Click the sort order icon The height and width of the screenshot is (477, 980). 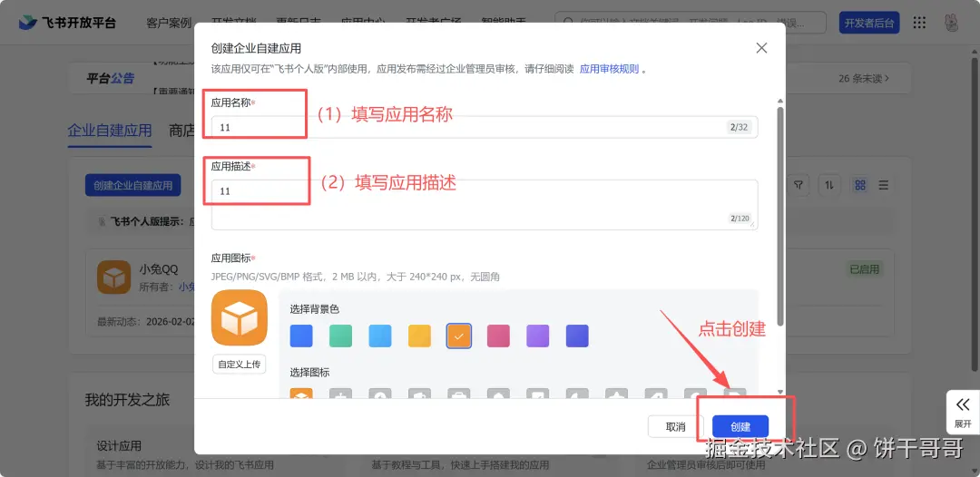pyautogui.click(x=829, y=185)
